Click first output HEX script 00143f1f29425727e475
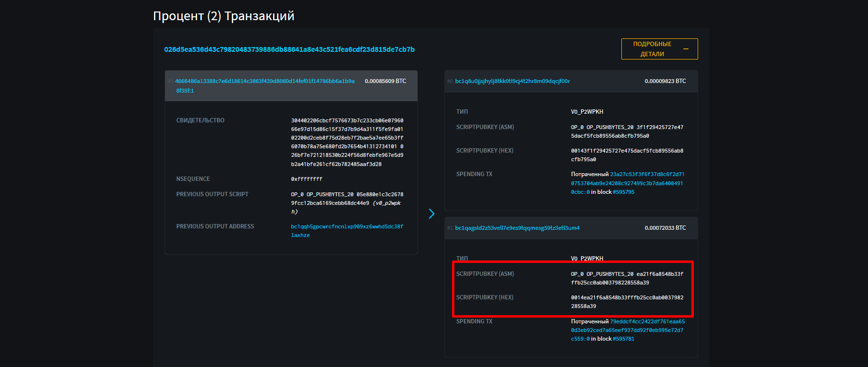Viewport: 868px width, 367px height. click(x=627, y=155)
